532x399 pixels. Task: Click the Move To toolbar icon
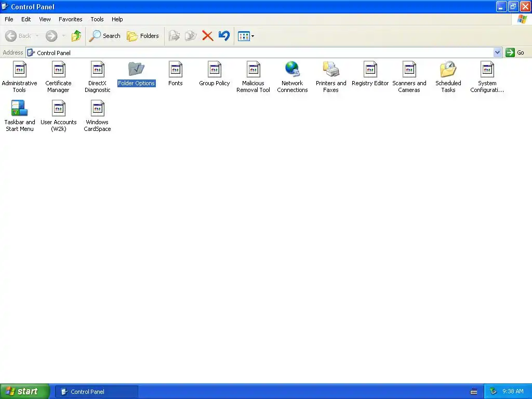point(174,36)
